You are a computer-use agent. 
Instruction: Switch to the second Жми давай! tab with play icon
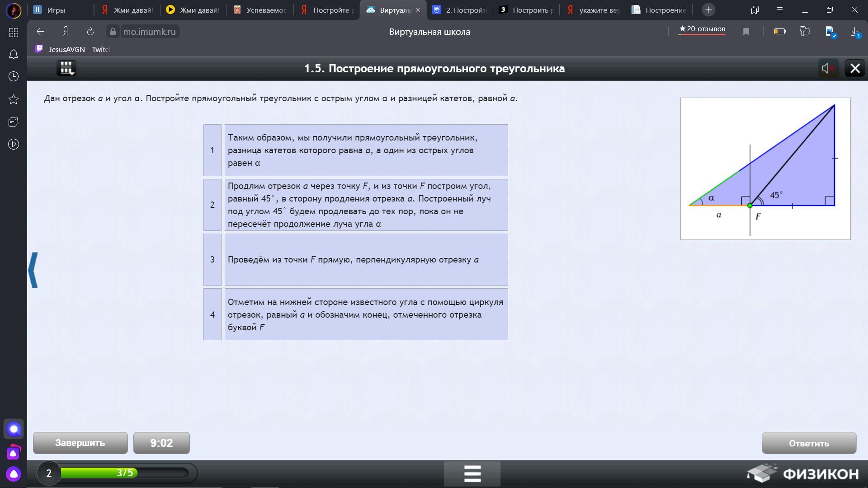tap(193, 10)
